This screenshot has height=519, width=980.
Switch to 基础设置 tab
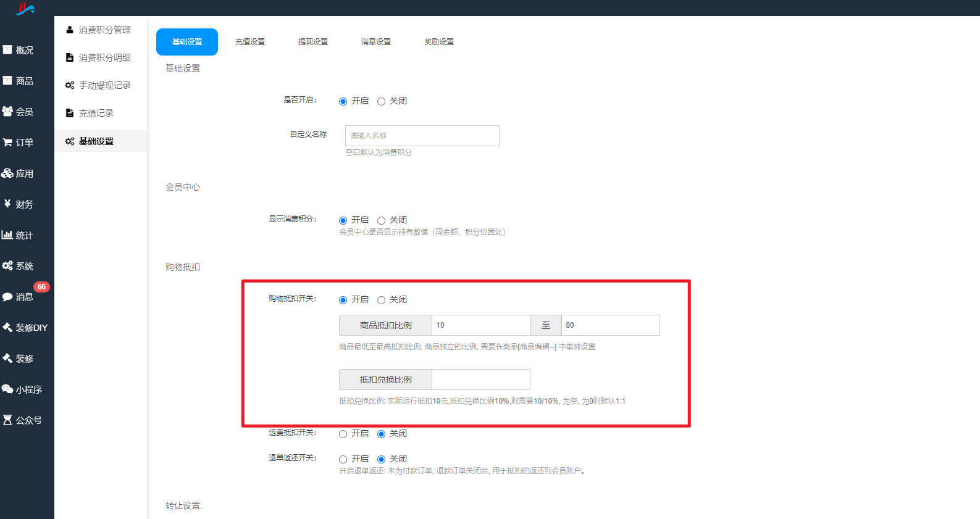pos(187,42)
